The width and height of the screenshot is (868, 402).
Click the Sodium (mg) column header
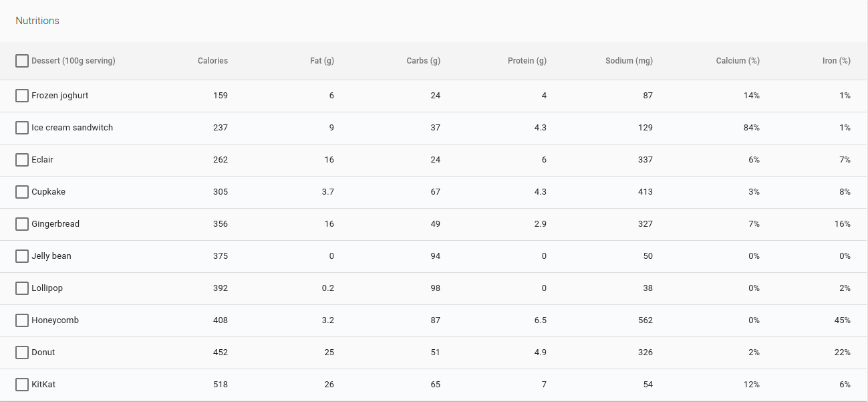point(629,61)
